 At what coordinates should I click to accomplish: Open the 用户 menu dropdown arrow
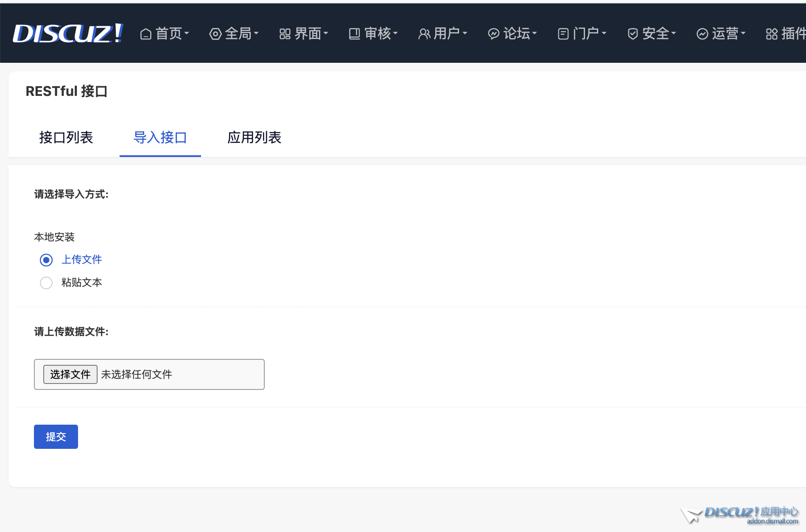[x=465, y=33]
